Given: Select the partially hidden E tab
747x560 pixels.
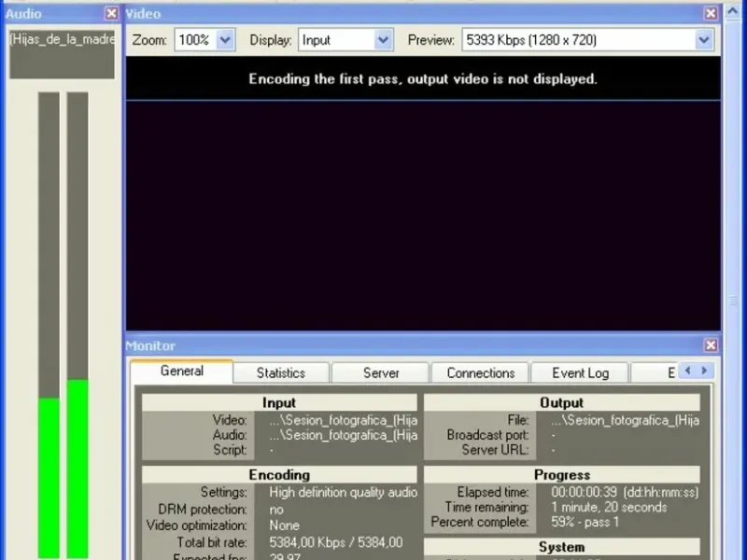Looking at the screenshot, I should [x=655, y=372].
